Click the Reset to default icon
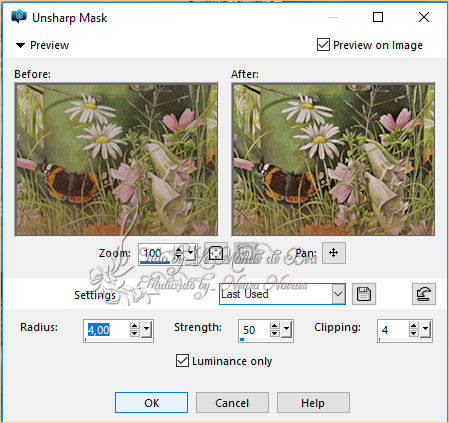This screenshot has height=423, width=449. [x=424, y=294]
